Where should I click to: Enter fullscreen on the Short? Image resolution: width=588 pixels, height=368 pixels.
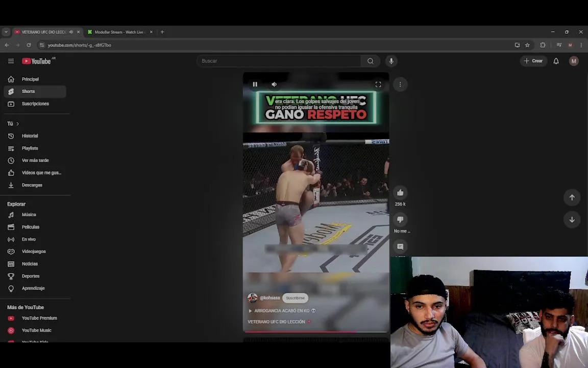click(378, 84)
